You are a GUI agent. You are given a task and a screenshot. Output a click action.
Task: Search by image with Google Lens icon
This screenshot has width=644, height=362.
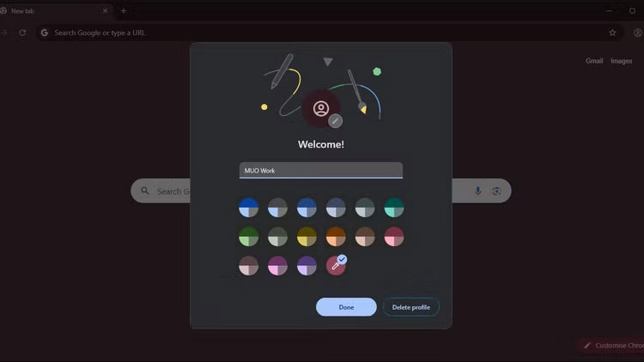click(x=496, y=190)
